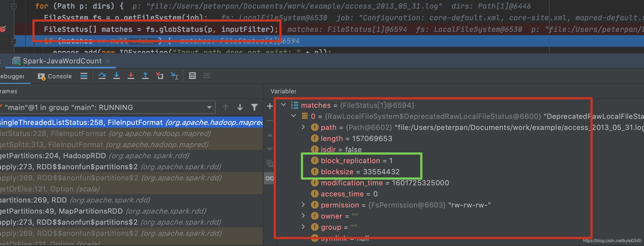Select the getPartitions:204 HadoopRDD frame
Viewport: 644px width, 246px height.
pos(131,155)
